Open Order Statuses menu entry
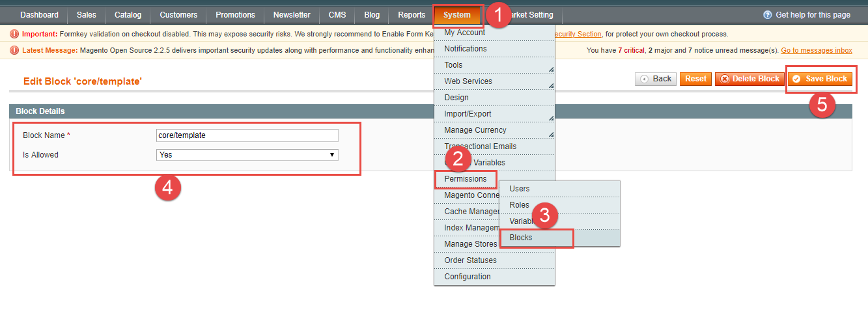This screenshot has height=332, width=868. 470,260
